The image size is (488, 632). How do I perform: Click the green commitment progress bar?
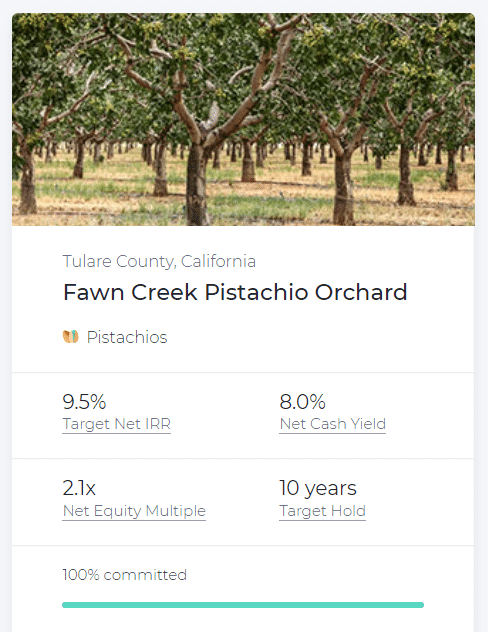(x=243, y=605)
